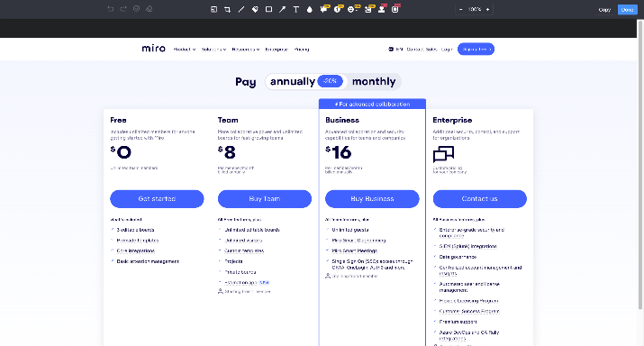Click the Free plan heading
644x346 pixels.
118,120
